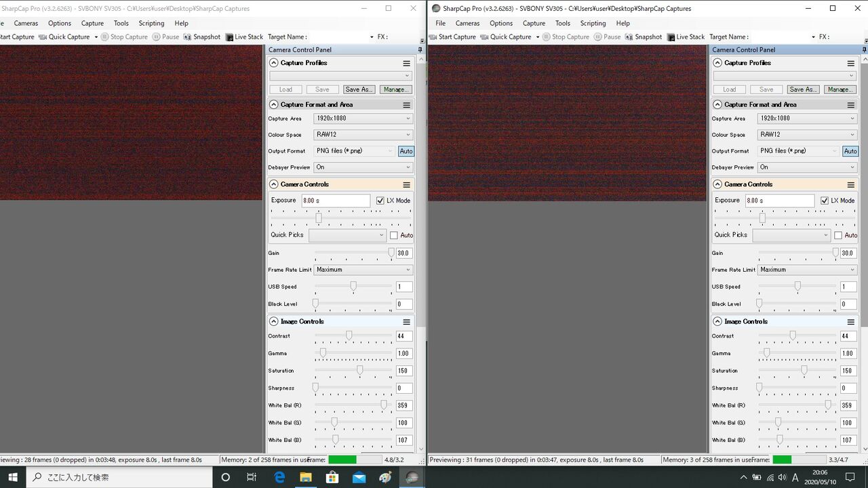Open Task View on the taskbar
Image resolution: width=868 pixels, height=488 pixels.
[x=252, y=477]
